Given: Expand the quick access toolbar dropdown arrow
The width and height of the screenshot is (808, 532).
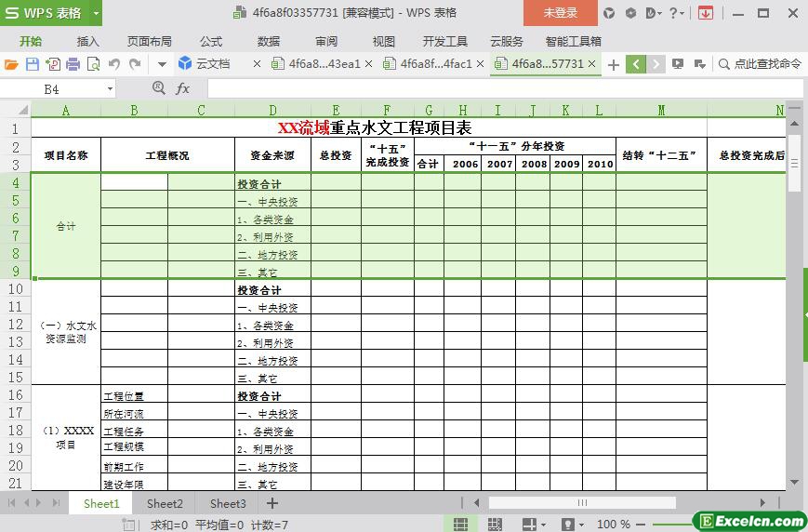Looking at the screenshot, I should pyautogui.click(x=162, y=65).
